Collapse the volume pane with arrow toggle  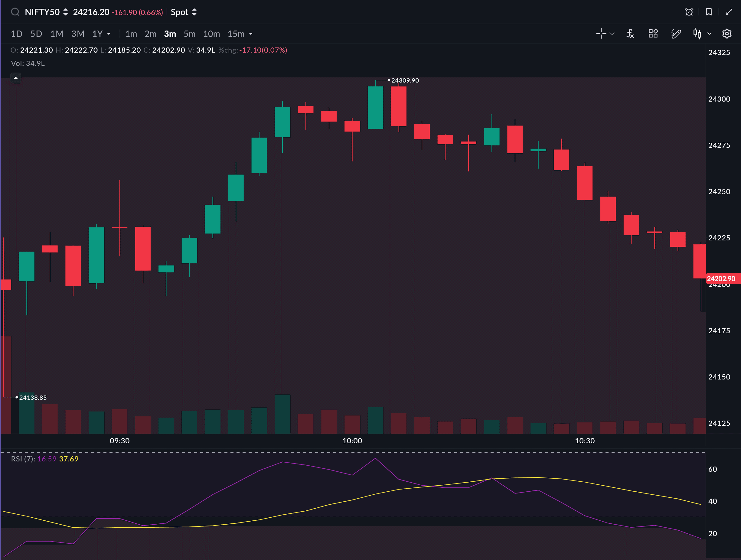point(15,78)
